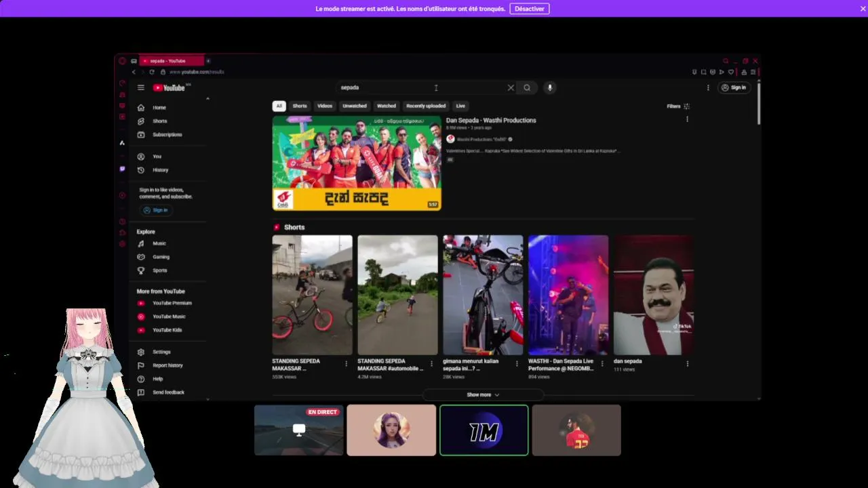Select the Watched filter chip
Screen dimensions: 868x488
click(x=387, y=106)
